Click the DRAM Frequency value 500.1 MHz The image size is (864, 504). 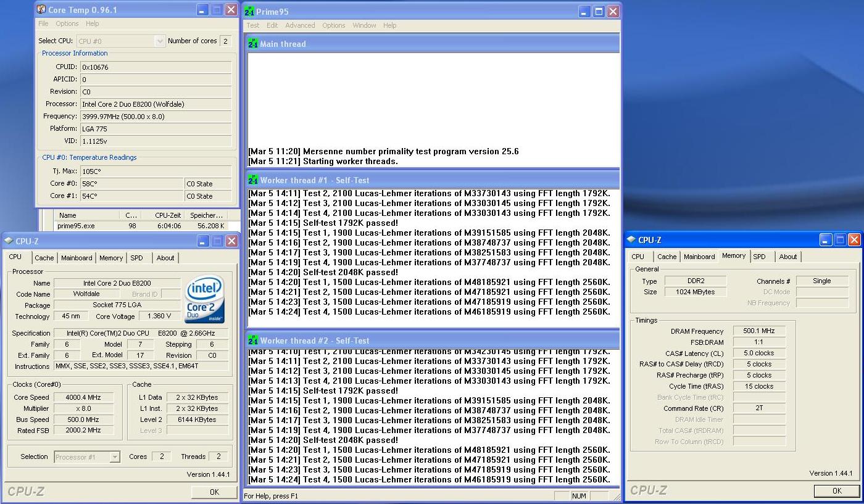click(759, 331)
